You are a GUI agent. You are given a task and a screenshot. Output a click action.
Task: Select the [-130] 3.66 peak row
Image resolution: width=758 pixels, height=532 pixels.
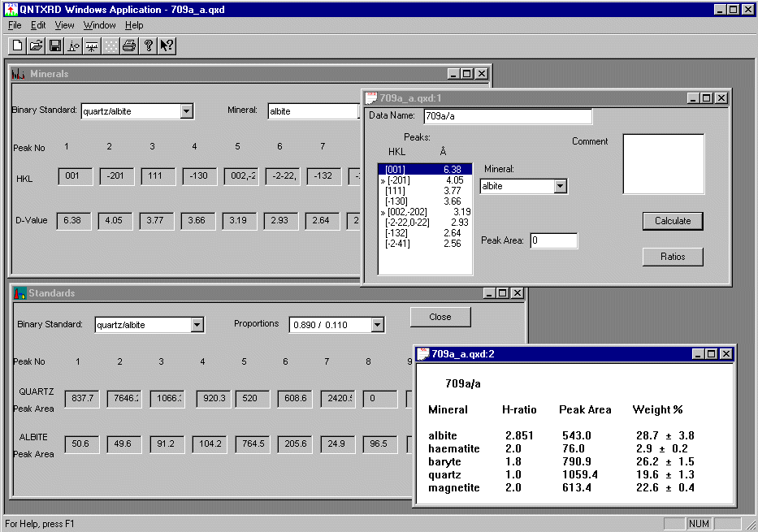tap(424, 201)
